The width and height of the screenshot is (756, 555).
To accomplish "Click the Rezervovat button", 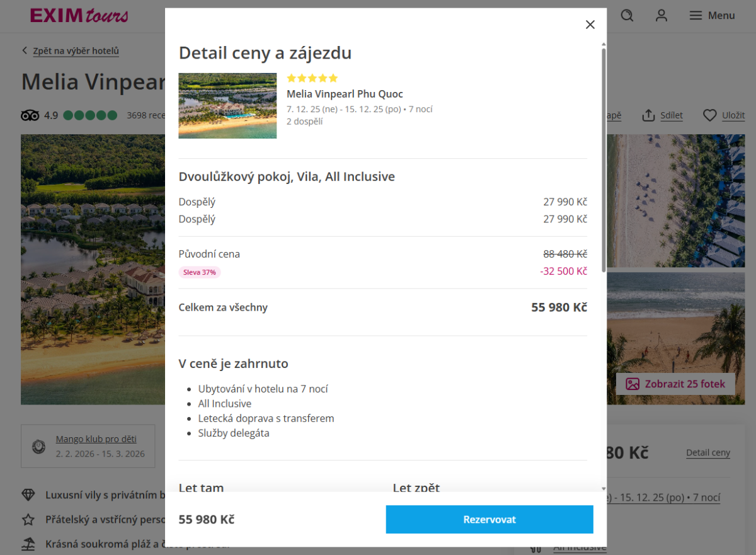I will (490, 520).
